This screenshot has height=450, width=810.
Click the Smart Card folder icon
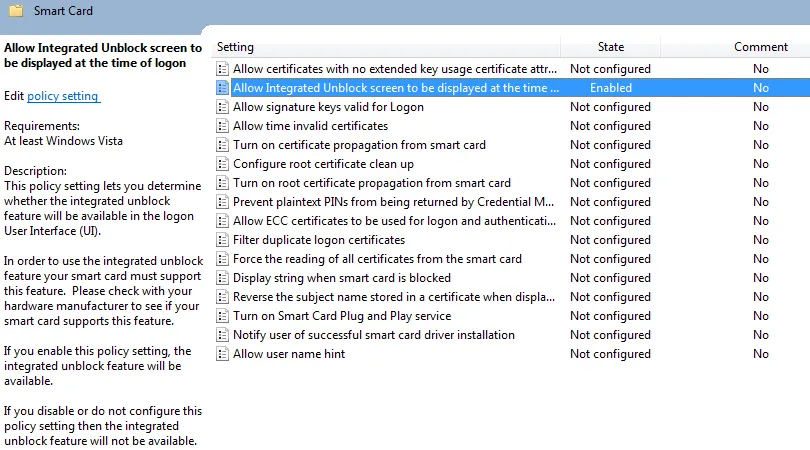pos(16,10)
